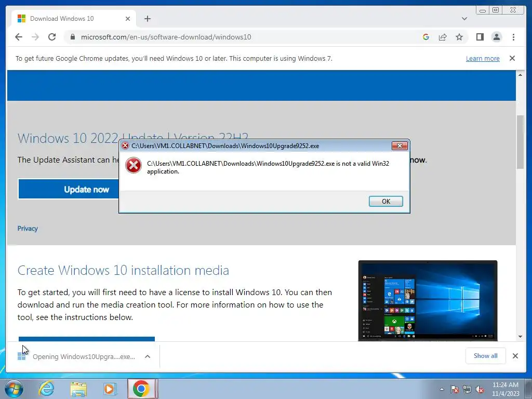Viewport: 532px width, 399px height.
Task: Click the muted volume tray icon
Action: click(480, 389)
